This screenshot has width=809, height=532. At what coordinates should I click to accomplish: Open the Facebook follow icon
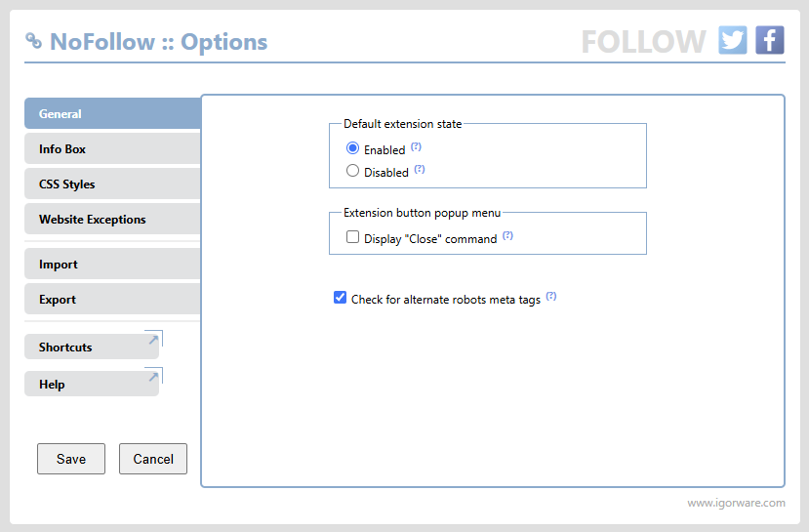(x=770, y=40)
